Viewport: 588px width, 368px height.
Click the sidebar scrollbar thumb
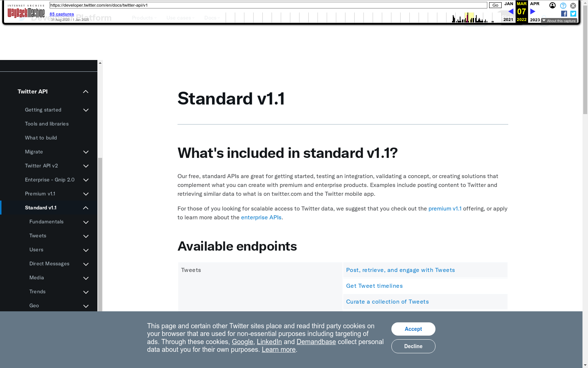[x=100, y=234]
